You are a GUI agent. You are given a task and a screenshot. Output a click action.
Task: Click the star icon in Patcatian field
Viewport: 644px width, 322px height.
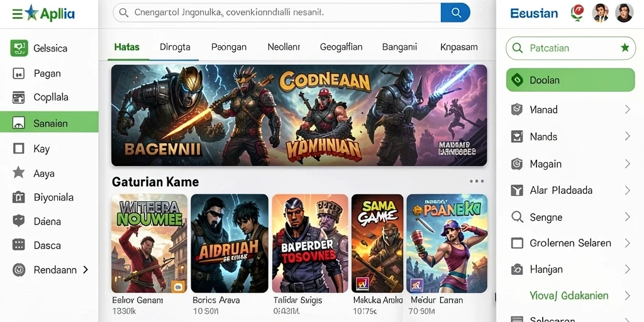pos(625,48)
